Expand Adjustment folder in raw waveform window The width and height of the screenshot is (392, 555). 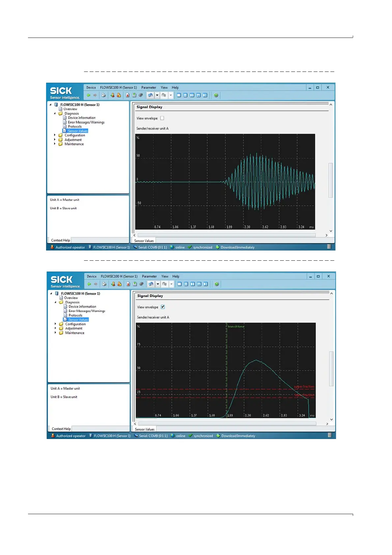click(x=55, y=140)
